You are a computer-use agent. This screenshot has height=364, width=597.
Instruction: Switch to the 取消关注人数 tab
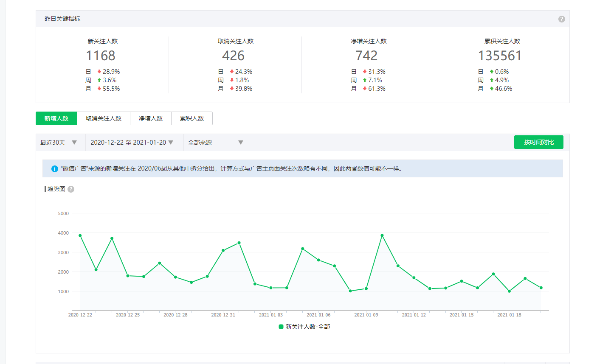click(104, 118)
